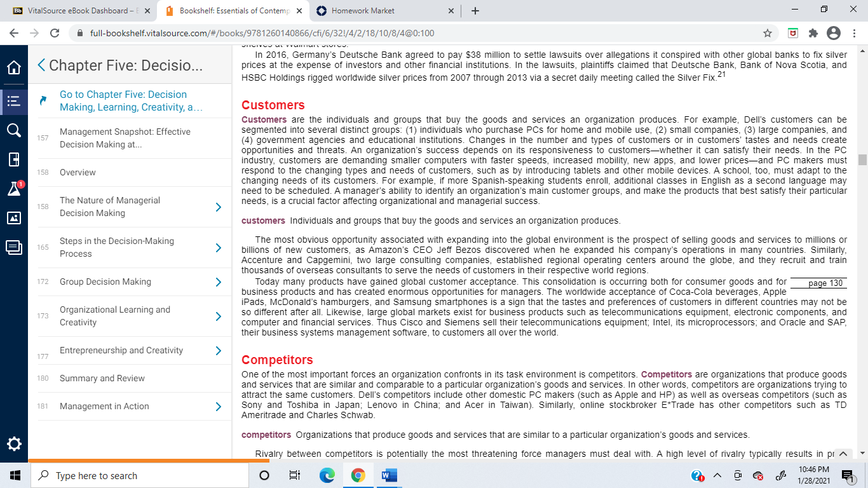Screen dimensions: 868x488
Task: Open Microsoft Word from the taskbar
Action: click(x=389, y=475)
